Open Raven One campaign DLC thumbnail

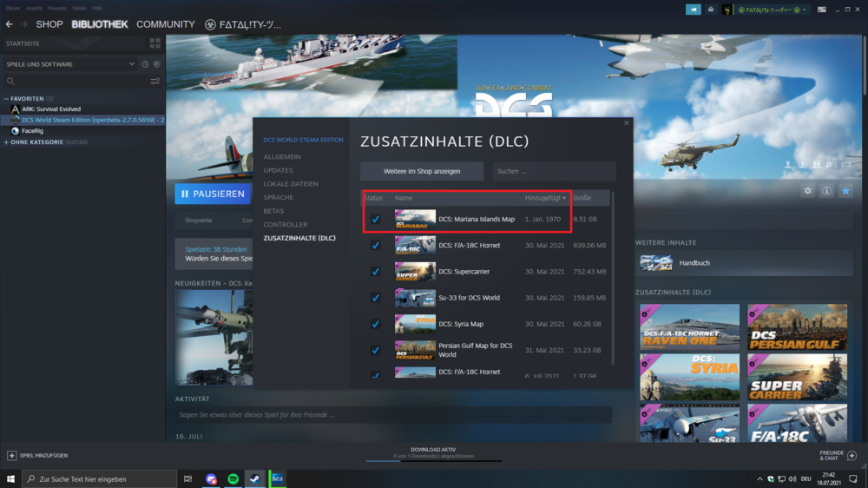689,326
